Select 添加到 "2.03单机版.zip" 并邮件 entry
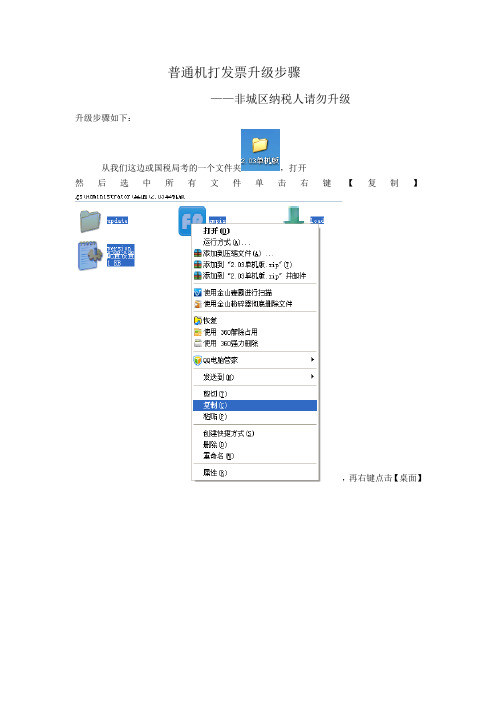The height and width of the screenshot is (702, 496). pyautogui.click(x=255, y=276)
